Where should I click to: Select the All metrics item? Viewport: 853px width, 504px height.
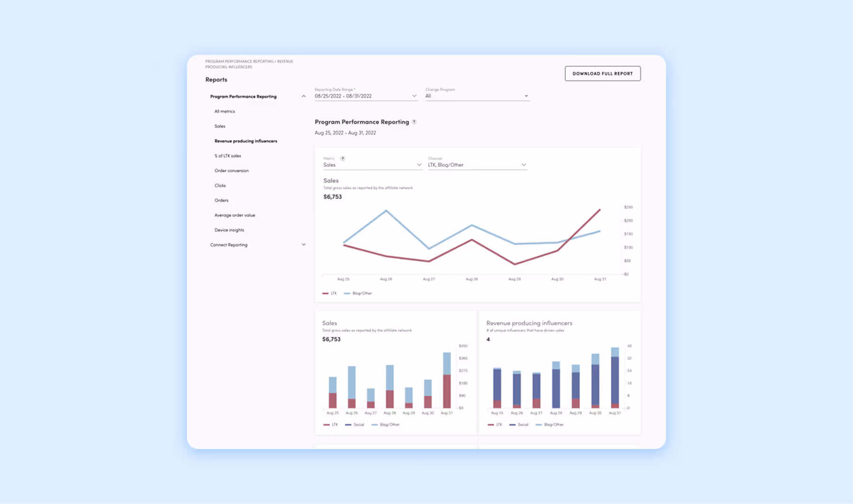[x=224, y=111]
